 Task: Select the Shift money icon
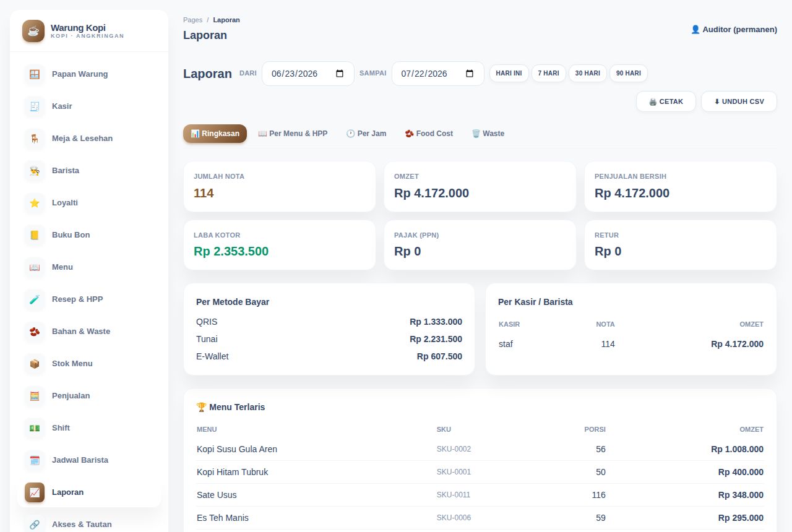click(x=35, y=428)
